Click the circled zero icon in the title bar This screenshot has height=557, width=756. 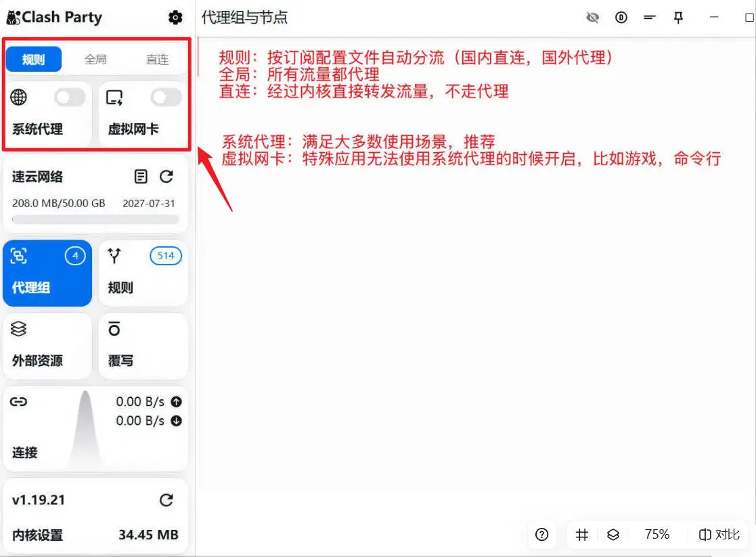[x=621, y=18]
